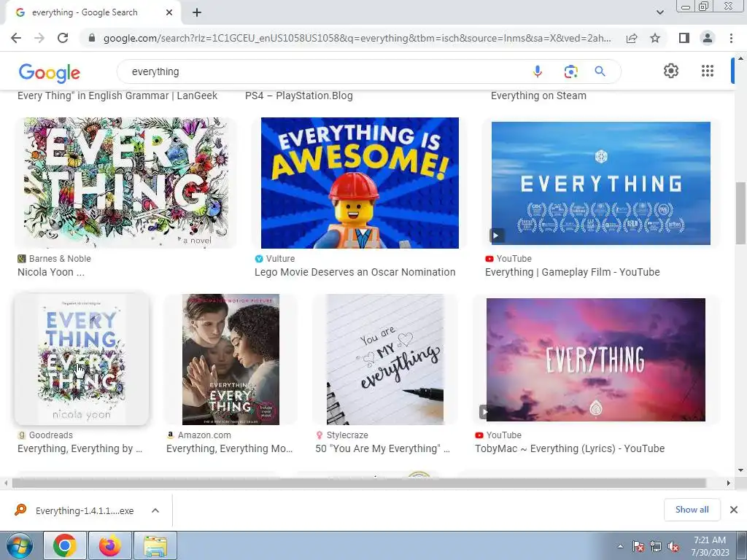Image resolution: width=747 pixels, height=560 pixels.
Task: Open 50 "You Are My Everything" link
Action: (382, 448)
